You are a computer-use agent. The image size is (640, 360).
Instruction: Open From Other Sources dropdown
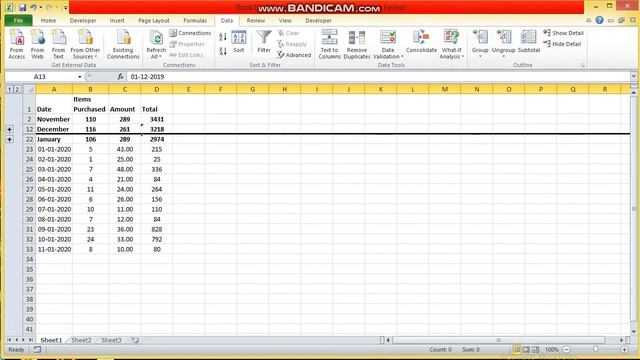click(85, 44)
